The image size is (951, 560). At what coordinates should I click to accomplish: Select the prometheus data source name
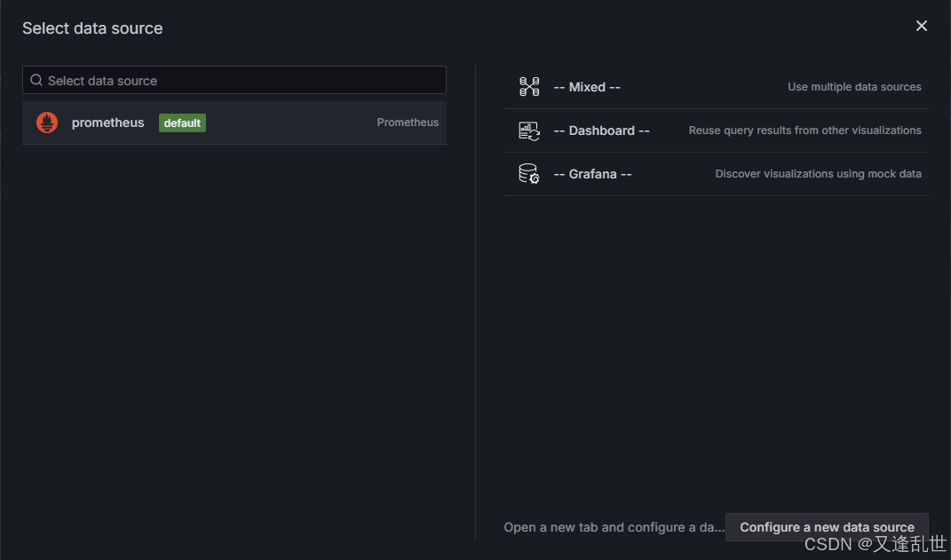(108, 122)
